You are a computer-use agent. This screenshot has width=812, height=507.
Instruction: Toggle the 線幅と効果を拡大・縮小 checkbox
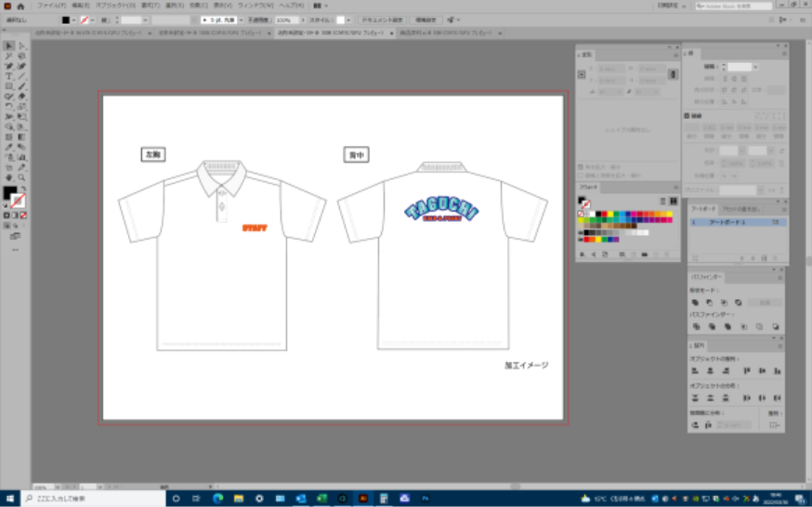pyautogui.click(x=581, y=175)
